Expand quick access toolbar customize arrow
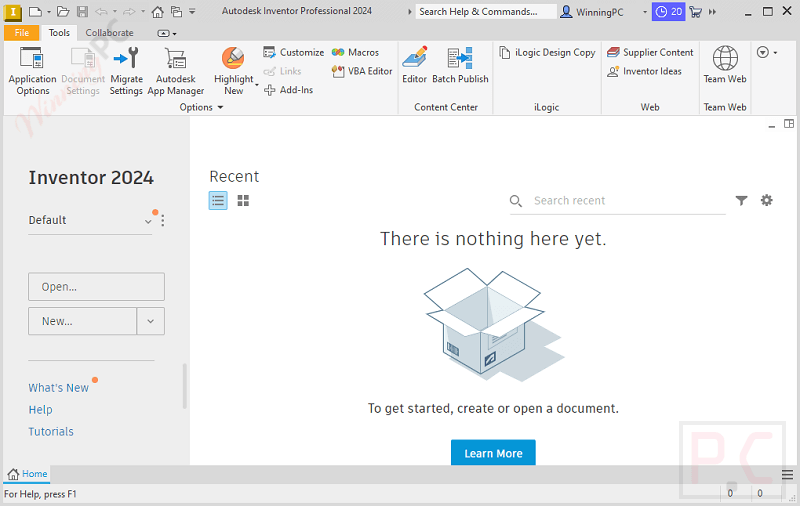Screen dimensions: 800x506 (192, 11)
